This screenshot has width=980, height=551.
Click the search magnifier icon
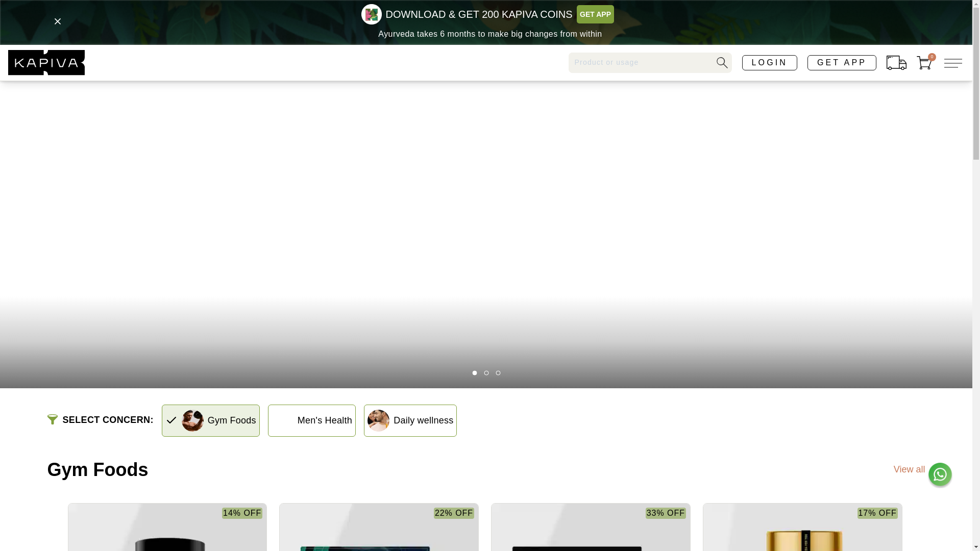tap(722, 62)
